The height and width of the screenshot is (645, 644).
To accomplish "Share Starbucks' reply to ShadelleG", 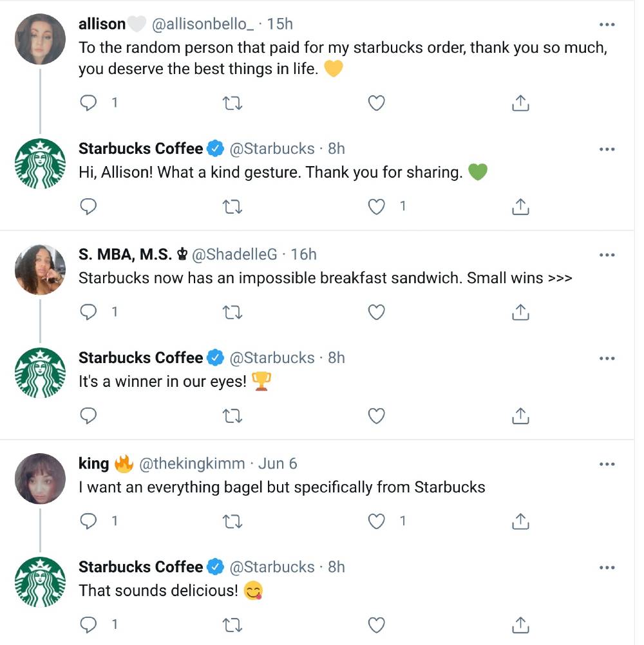I will (x=520, y=416).
